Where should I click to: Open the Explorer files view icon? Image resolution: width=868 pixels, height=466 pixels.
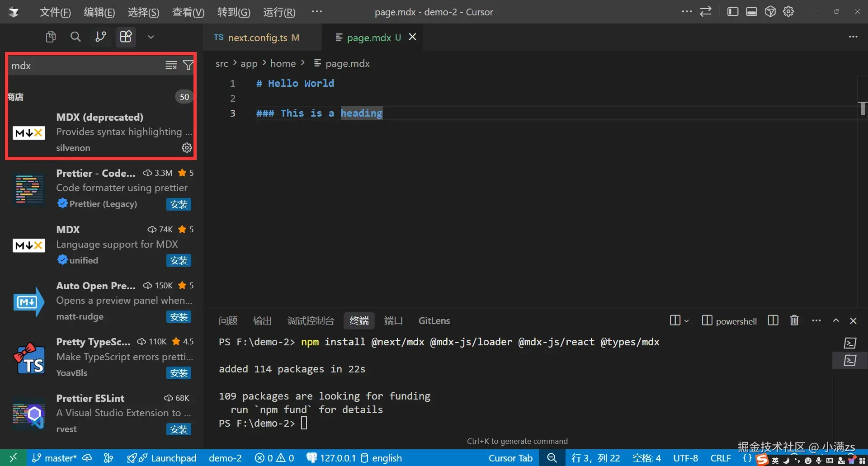pyautogui.click(x=51, y=37)
